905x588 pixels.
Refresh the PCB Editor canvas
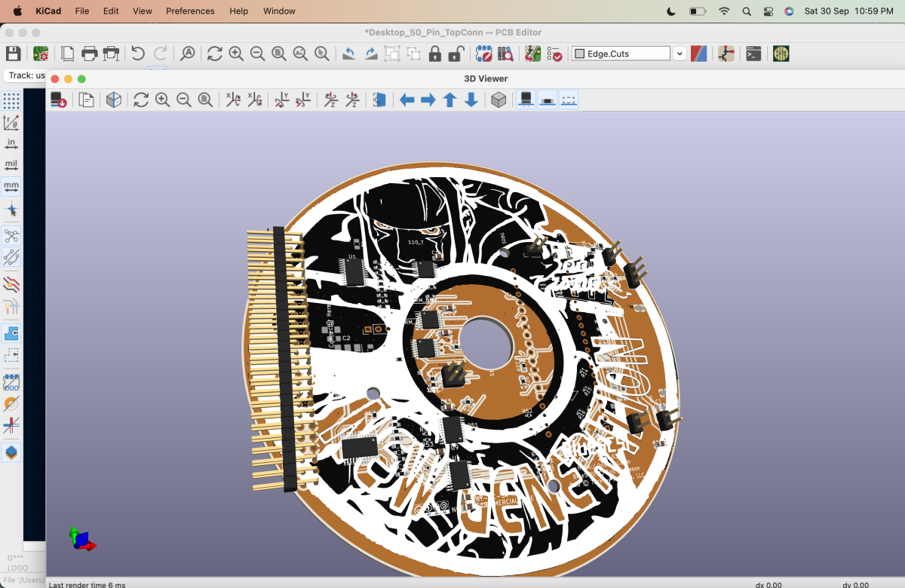[x=214, y=54]
